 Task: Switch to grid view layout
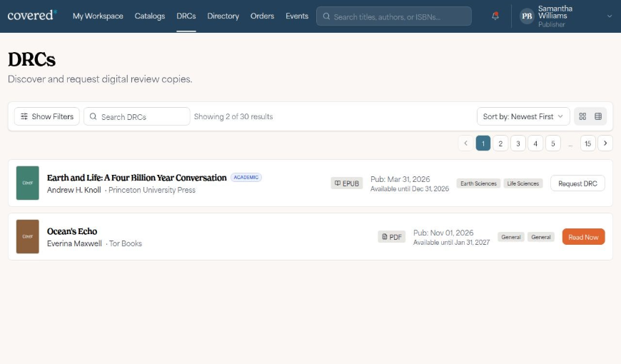[x=582, y=116]
